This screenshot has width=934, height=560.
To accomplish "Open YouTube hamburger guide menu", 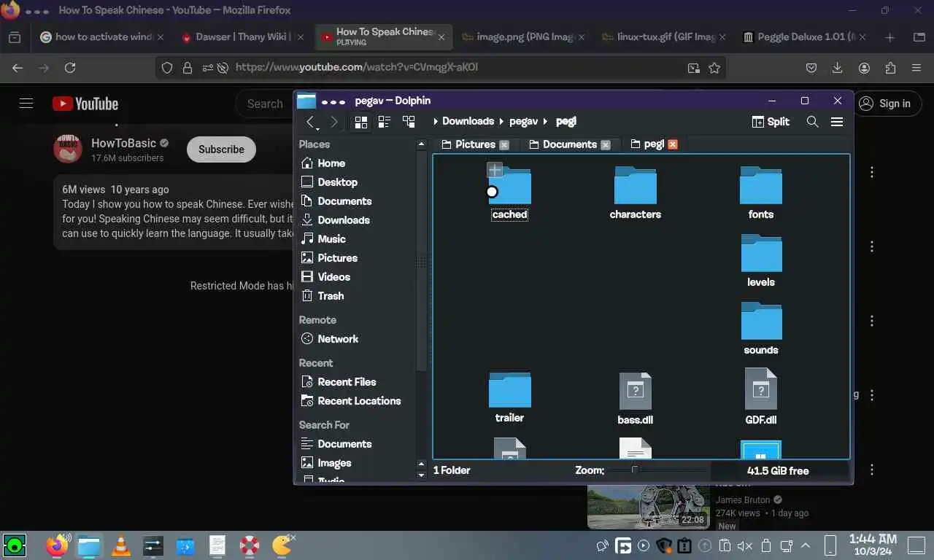I will 26,104.
